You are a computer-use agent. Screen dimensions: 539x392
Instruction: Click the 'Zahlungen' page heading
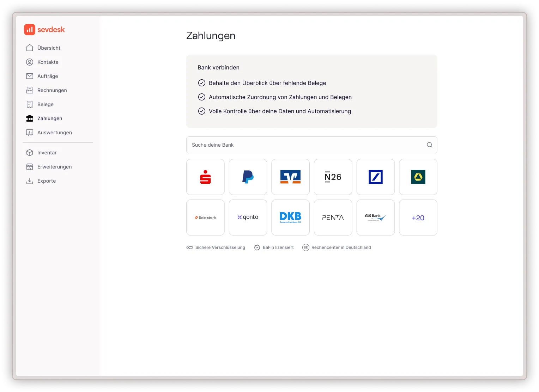(211, 36)
